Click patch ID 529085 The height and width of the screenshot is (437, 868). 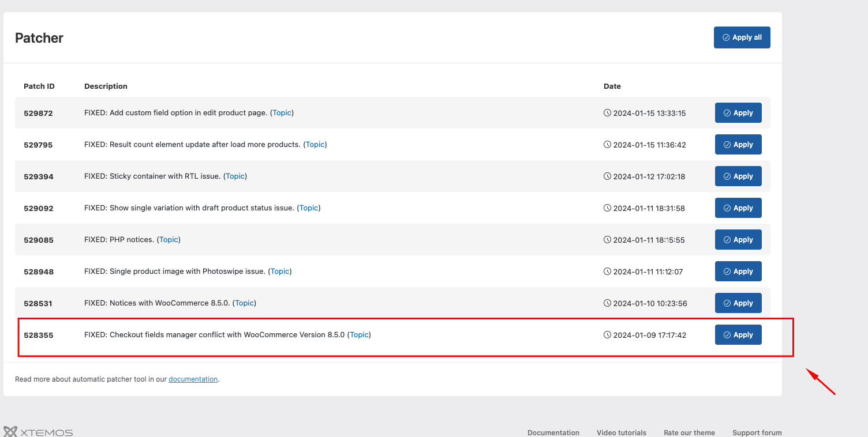(x=38, y=240)
